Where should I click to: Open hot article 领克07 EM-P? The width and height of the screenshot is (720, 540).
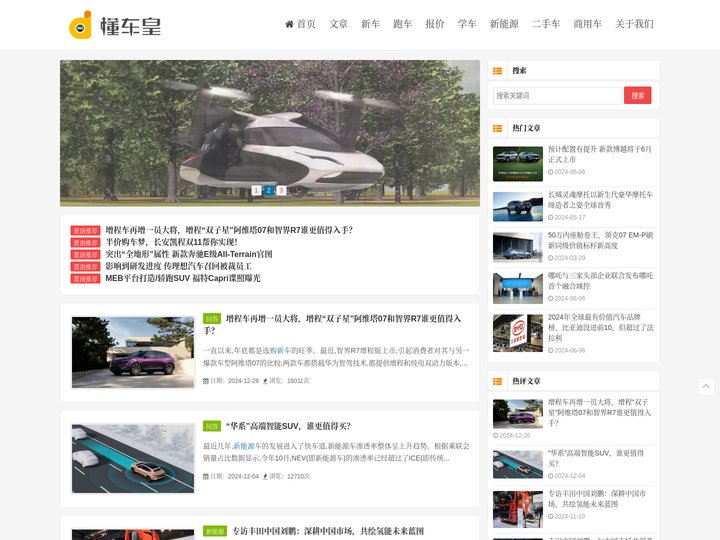600,240
